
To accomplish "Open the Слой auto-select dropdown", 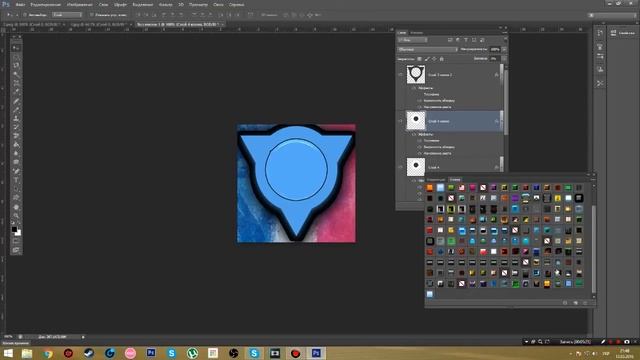I will 67,15.
